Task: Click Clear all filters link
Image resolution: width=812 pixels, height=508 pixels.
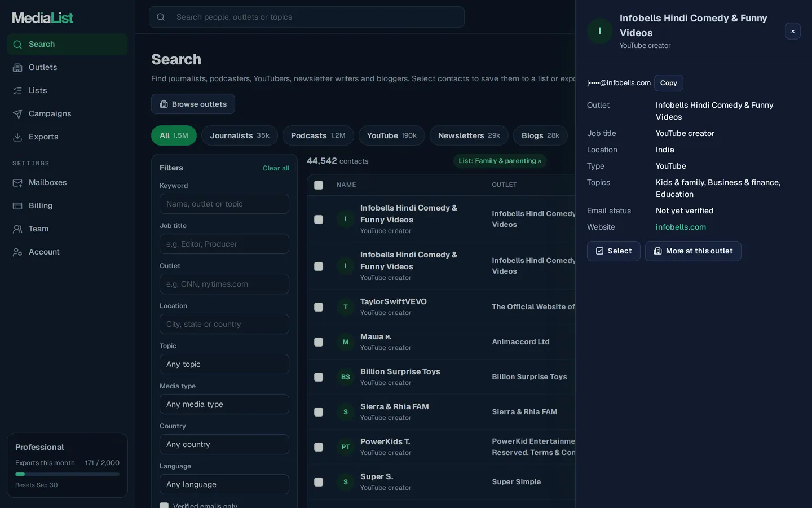Action: [x=276, y=168]
